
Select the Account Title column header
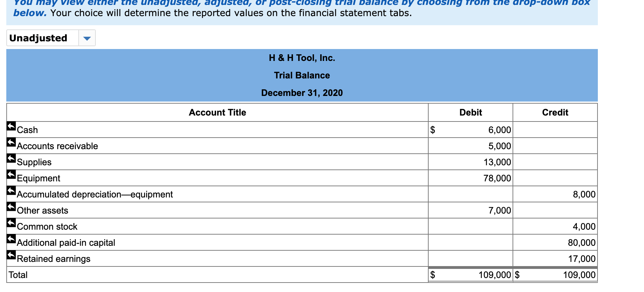click(x=217, y=112)
